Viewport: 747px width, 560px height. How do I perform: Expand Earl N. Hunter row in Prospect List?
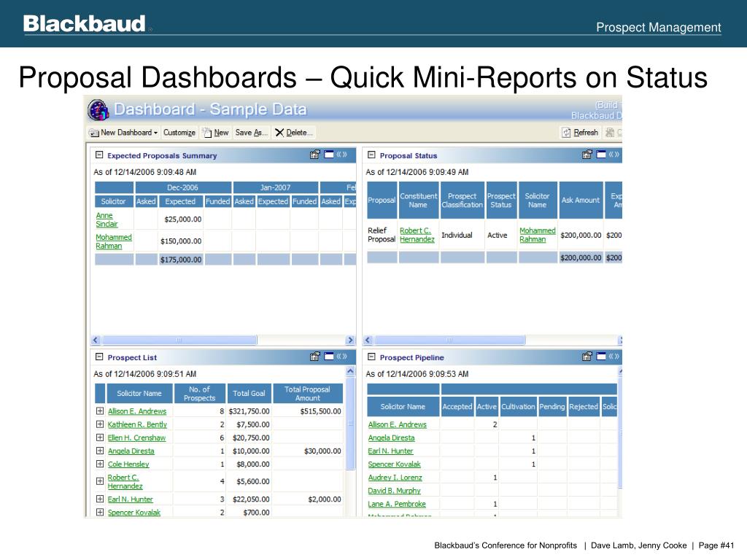coord(99,499)
